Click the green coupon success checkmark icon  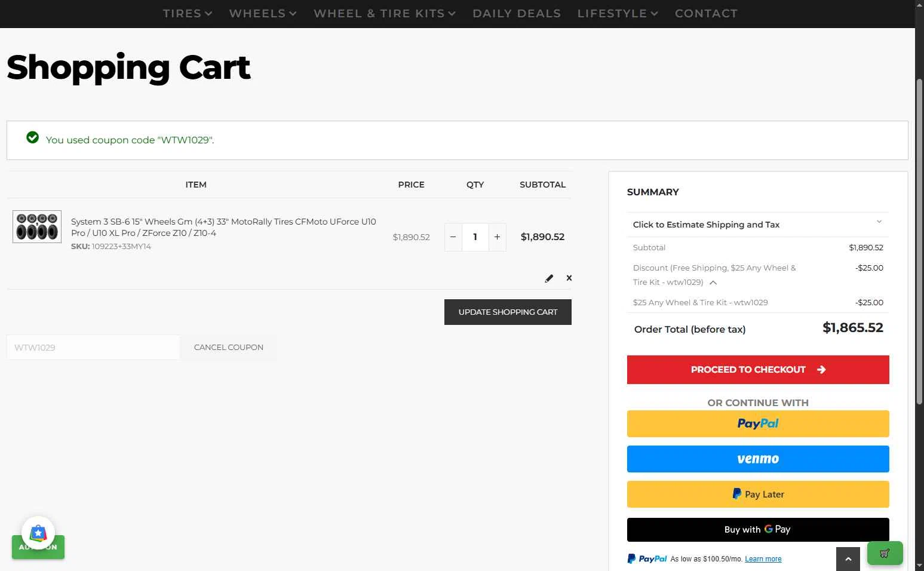pyautogui.click(x=33, y=138)
